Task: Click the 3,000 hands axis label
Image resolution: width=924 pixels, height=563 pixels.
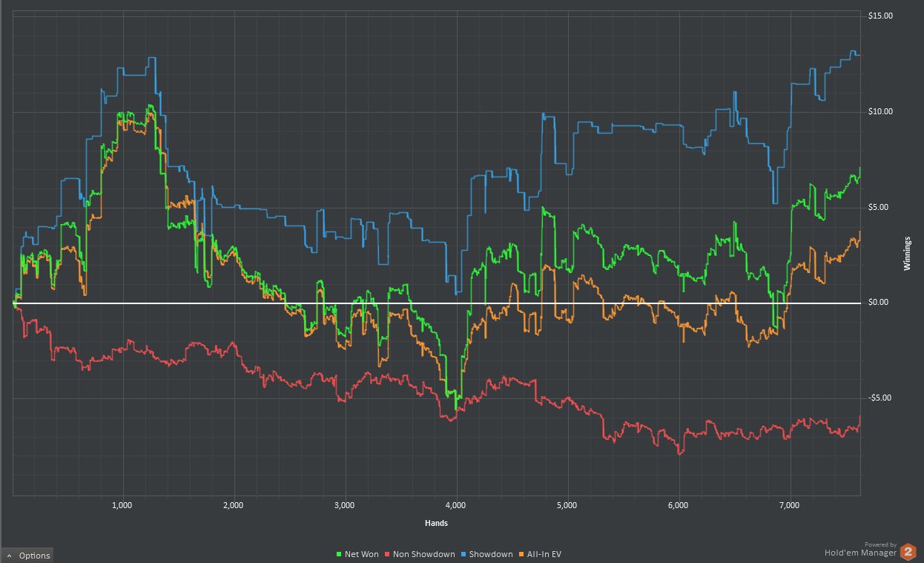Action: 344,505
